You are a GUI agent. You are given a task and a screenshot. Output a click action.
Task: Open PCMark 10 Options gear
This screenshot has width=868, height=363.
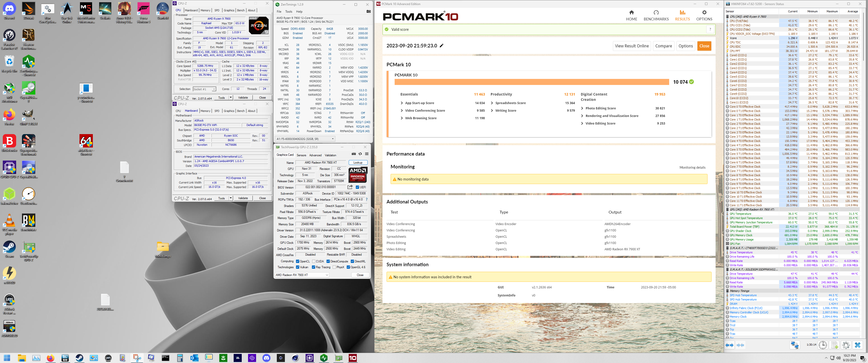click(x=704, y=15)
